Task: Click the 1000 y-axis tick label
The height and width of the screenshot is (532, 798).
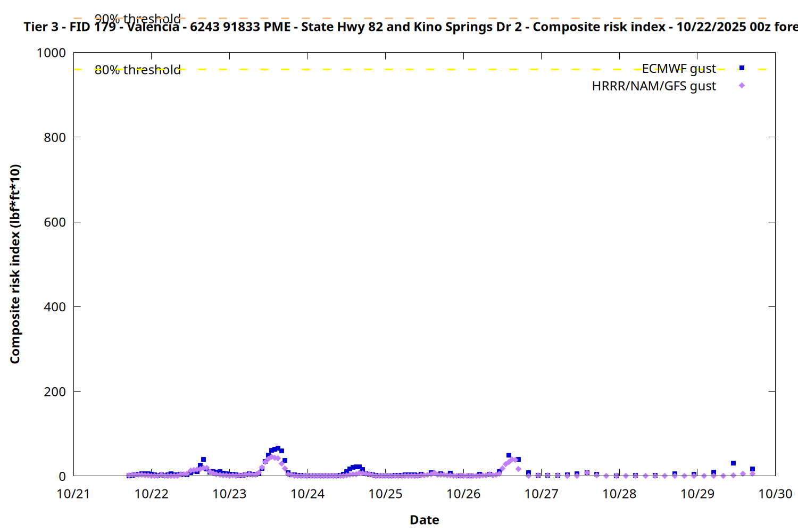Action: [51, 53]
